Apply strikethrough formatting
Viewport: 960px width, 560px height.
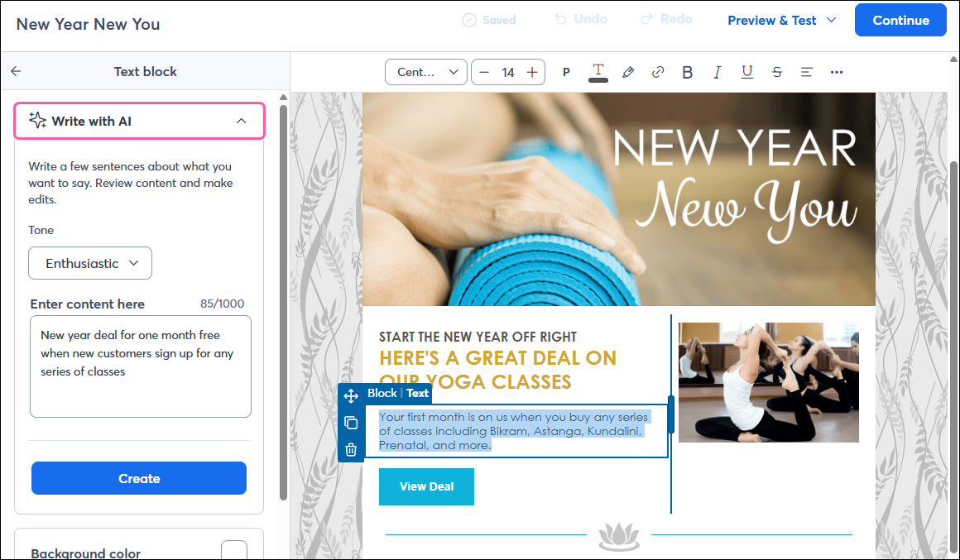(x=776, y=72)
